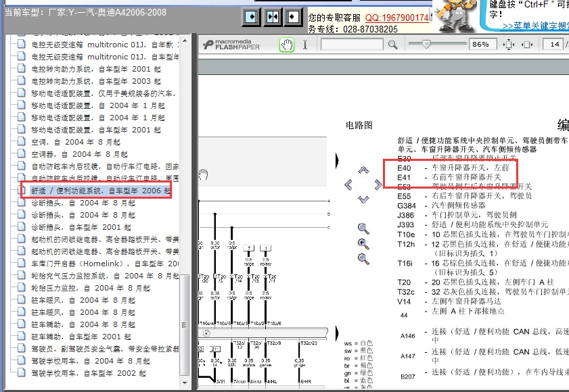Select 电控无级变速箱 multitronic 01J 自车型年 entry
569x392 pixels.
click(x=105, y=57)
